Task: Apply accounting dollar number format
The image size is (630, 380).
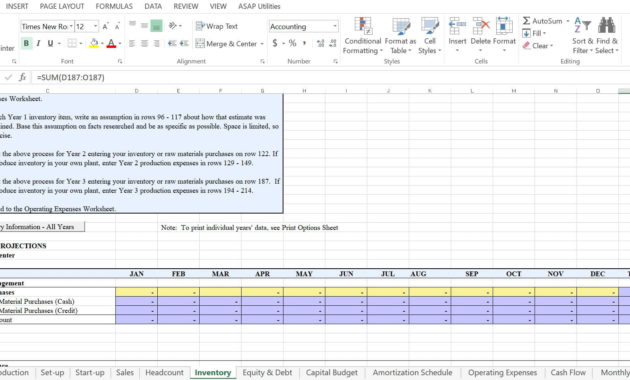Action: click(x=275, y=43)
